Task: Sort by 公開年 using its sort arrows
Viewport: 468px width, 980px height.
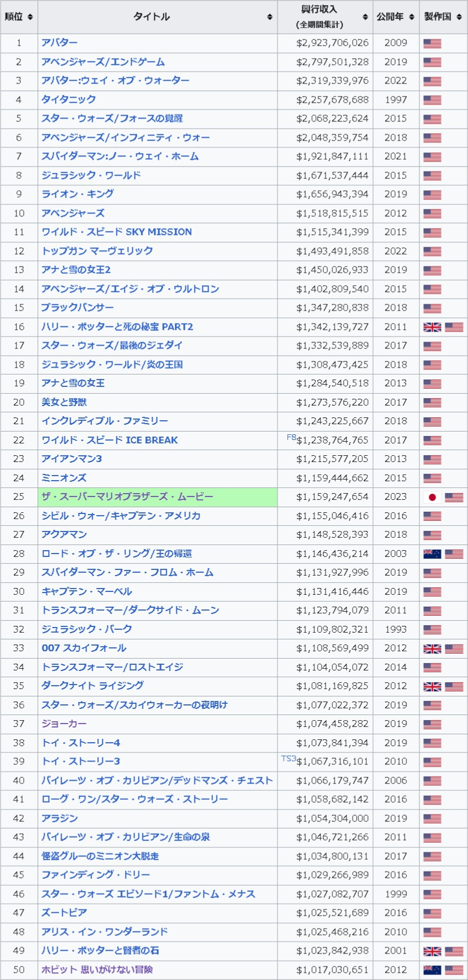Action: 411,17
